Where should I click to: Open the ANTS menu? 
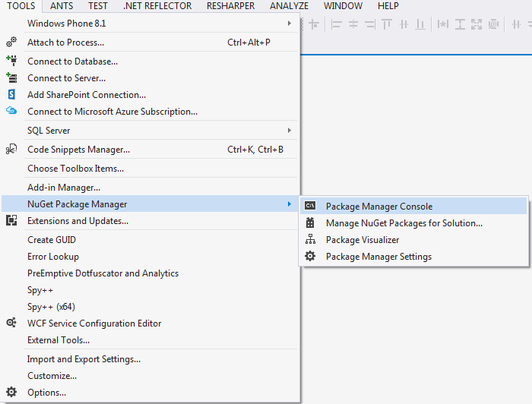tap(62, 6)
